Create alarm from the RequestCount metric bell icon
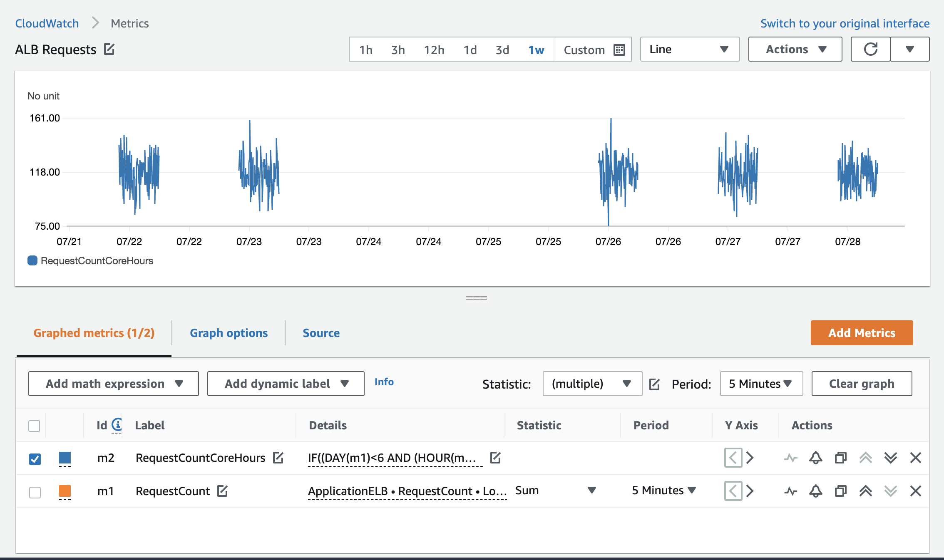This screenshot has height=560, width=944. [x=815, y=491]
